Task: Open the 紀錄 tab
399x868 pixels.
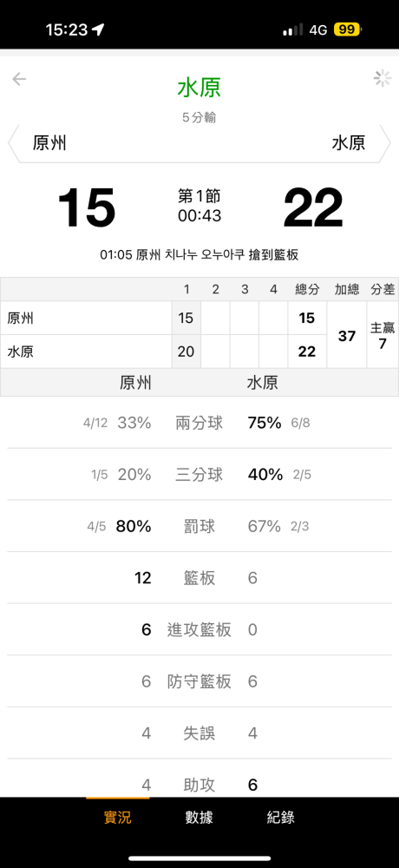Action: pyautogui.click(x=280, y=817)
